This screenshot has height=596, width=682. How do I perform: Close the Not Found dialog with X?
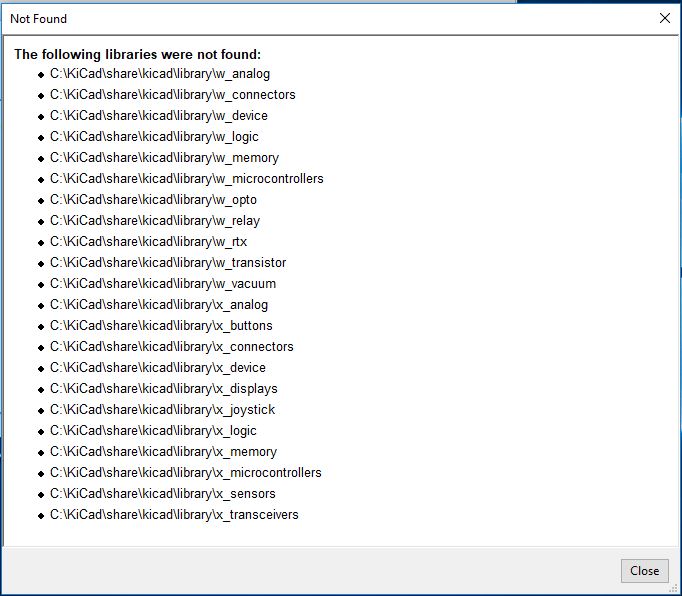point(665,18)
